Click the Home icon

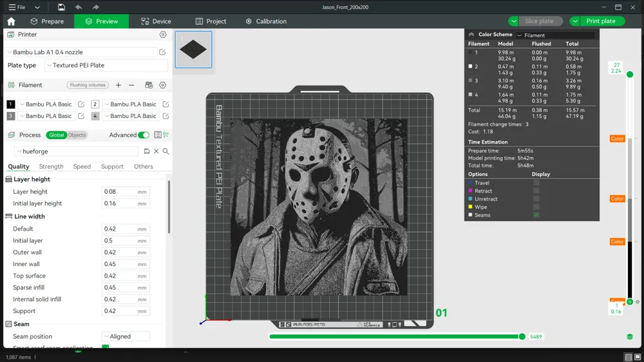pyautogui.click(x=11, y=21)
